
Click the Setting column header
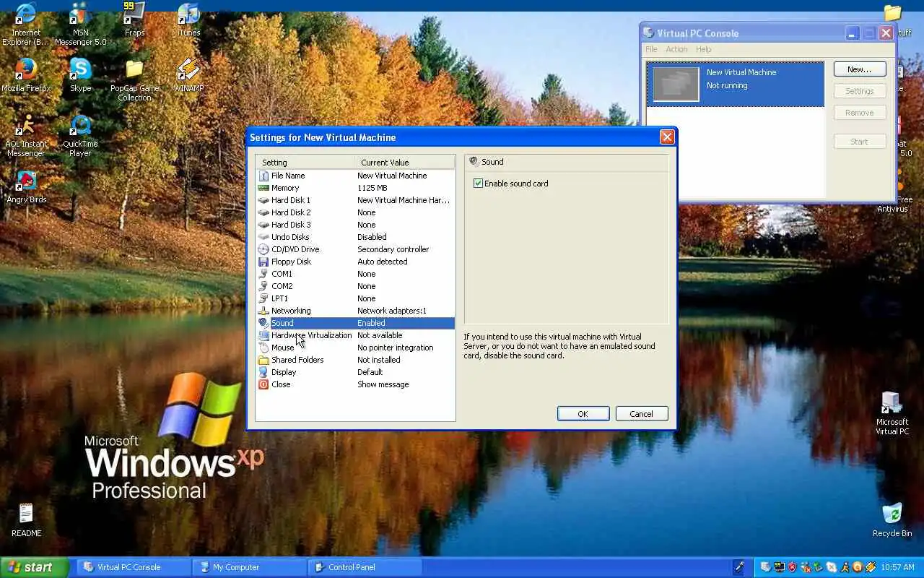305,163
